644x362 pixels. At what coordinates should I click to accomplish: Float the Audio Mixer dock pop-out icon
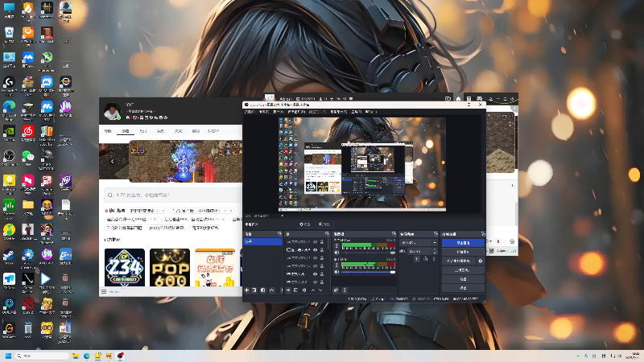point(394,234)
